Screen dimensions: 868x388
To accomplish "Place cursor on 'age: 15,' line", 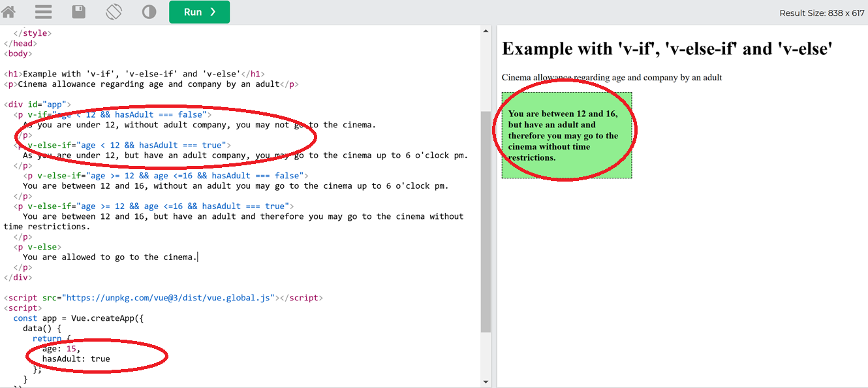I will (x=61, y=349).
